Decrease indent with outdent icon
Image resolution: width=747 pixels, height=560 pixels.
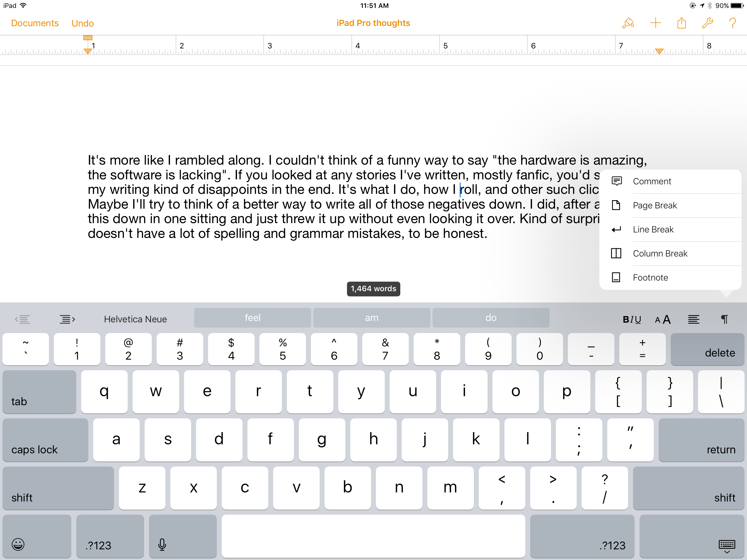23,319
